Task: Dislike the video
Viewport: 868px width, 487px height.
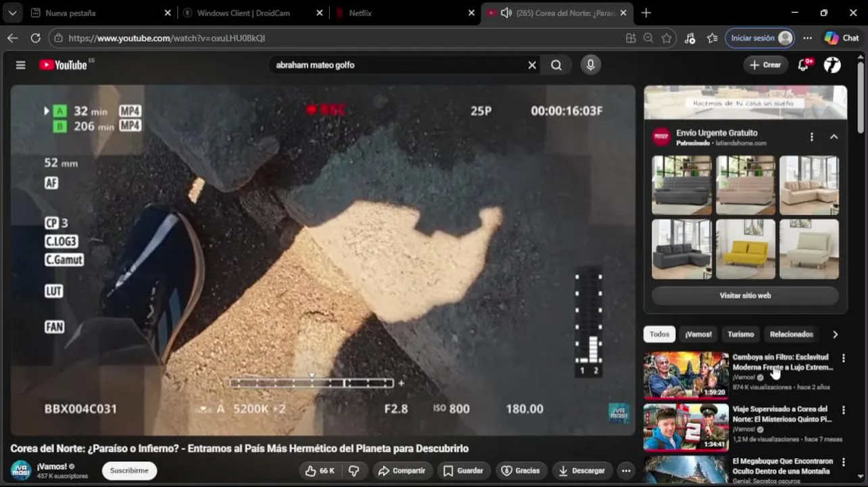Action: click(354, 471)
